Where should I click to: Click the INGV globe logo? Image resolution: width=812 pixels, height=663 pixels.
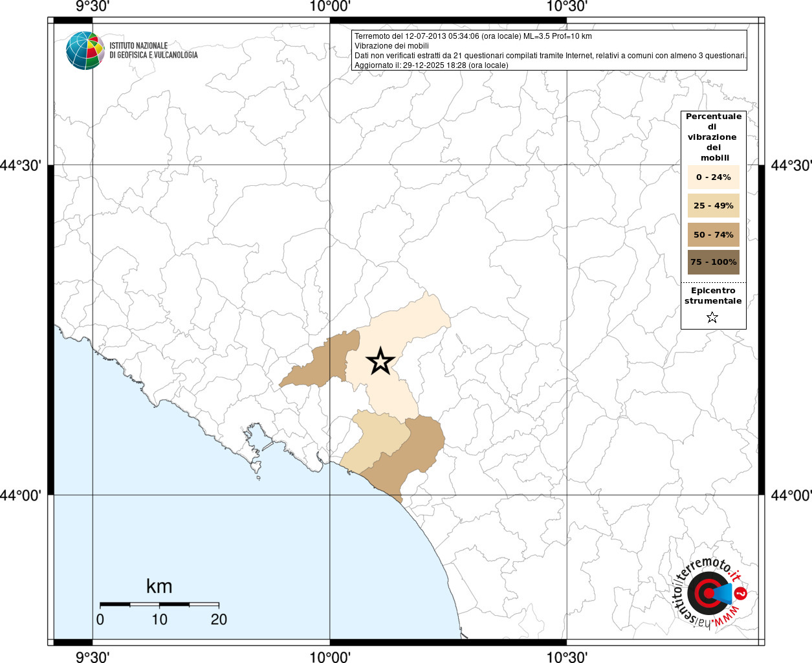pos(85,50)
